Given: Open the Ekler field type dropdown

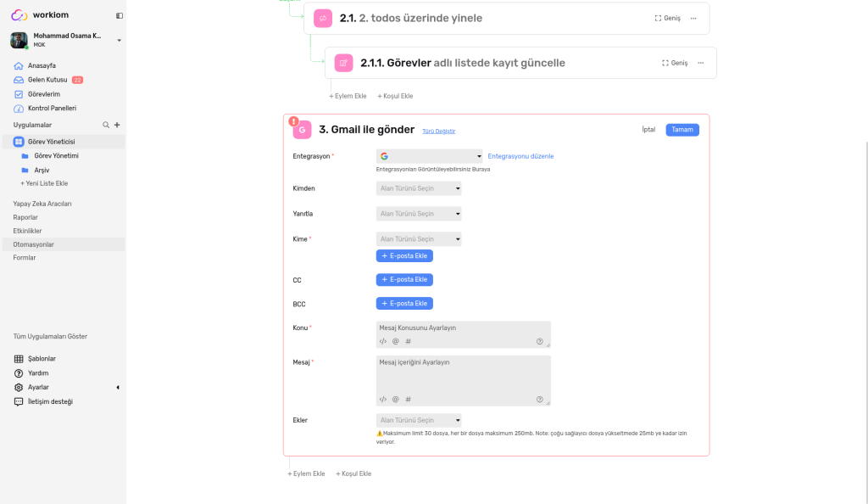Looking at the screenshot, I should (x=419, y=420).
